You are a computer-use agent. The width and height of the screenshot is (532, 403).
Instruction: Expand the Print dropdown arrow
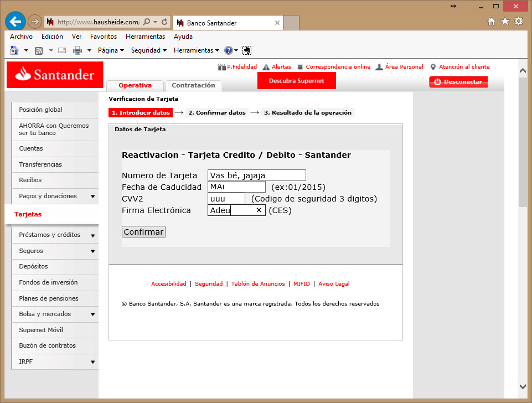90,50
